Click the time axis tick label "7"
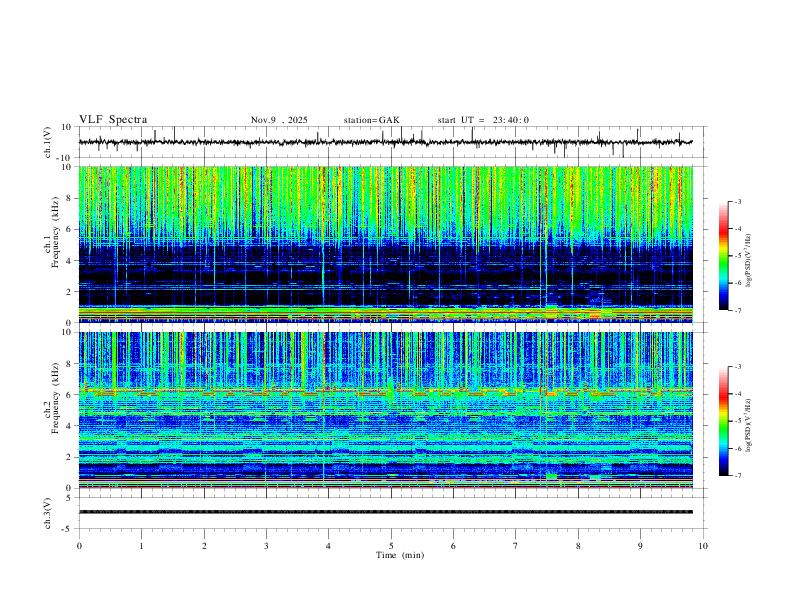Image resolution: width=792 pixels, height=612 pixels. point(516,546)
